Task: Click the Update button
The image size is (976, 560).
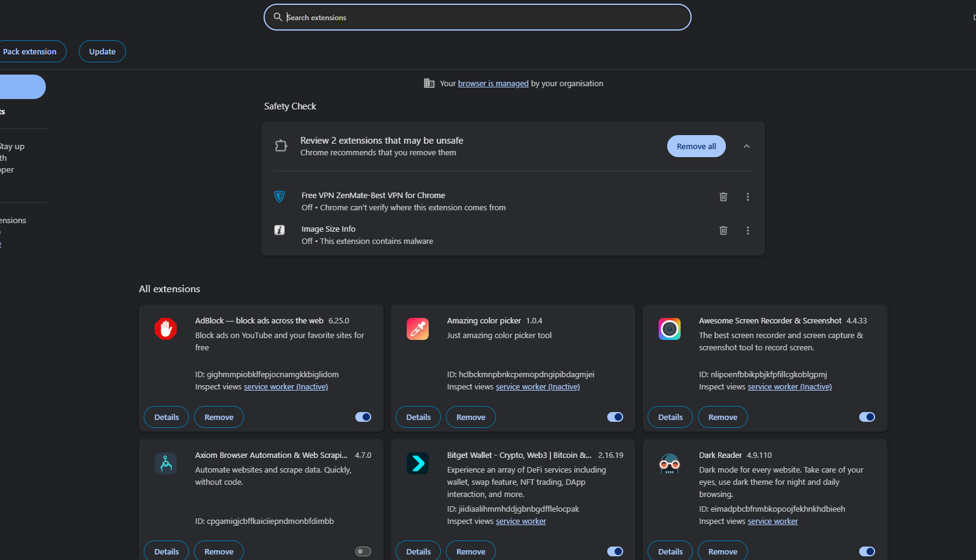Action: pyautogui.click(x=102, y=51)
